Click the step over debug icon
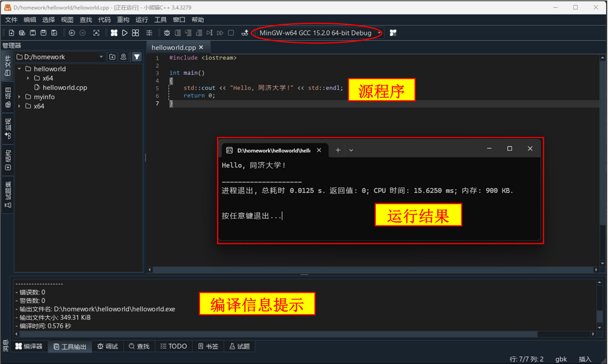This screenshot has width=608, height=364. click(178, 33)
